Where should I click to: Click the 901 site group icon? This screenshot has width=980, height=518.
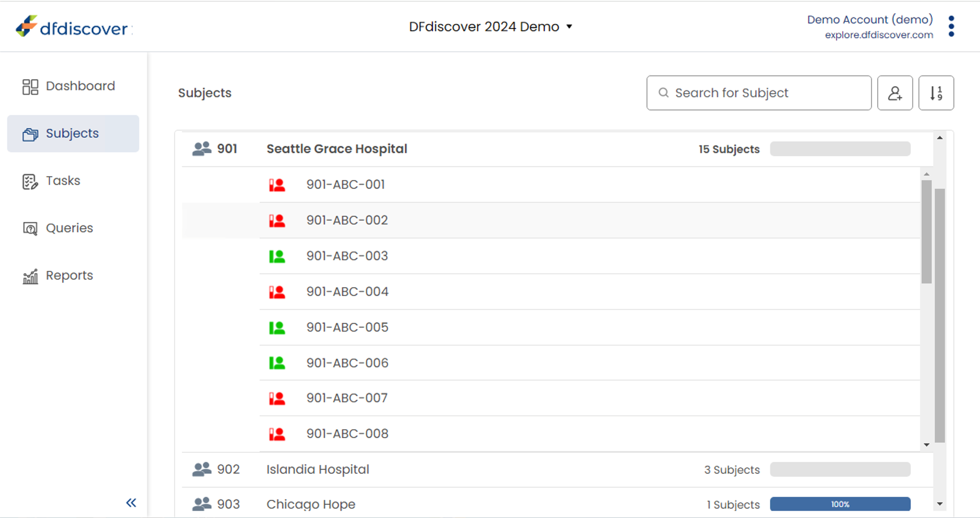tap(202, 149)
